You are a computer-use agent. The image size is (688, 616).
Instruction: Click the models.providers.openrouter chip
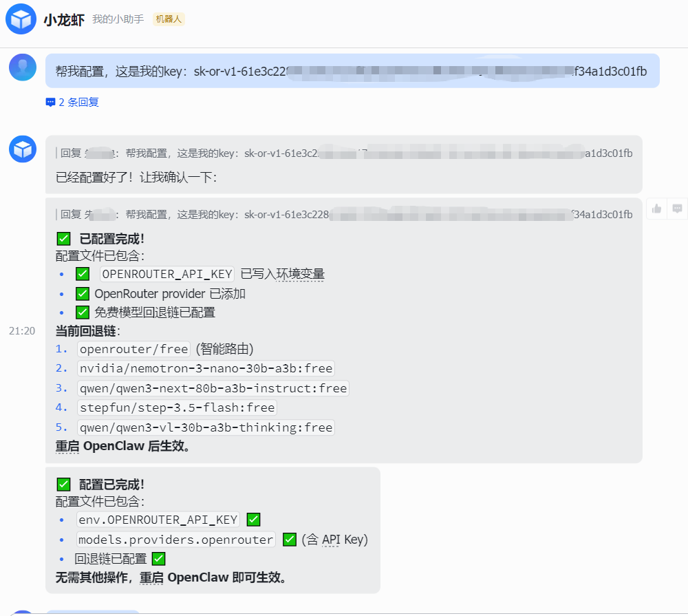(x=175, y=540)
